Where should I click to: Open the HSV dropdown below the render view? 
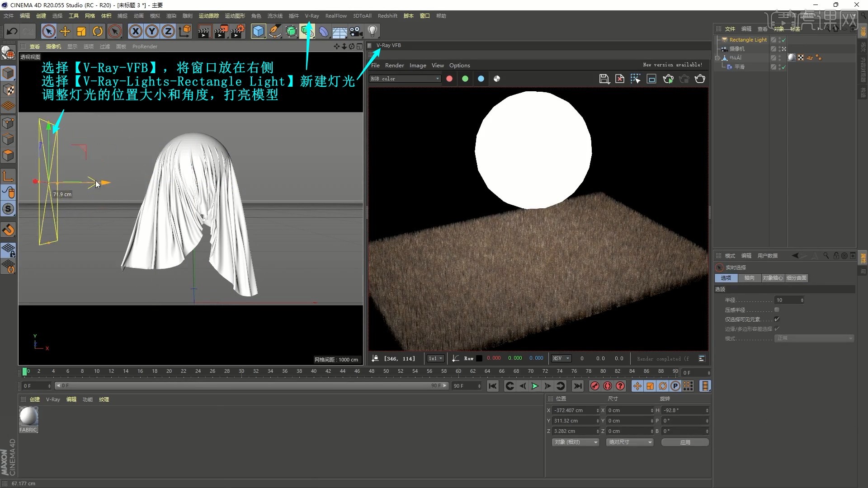561,358
